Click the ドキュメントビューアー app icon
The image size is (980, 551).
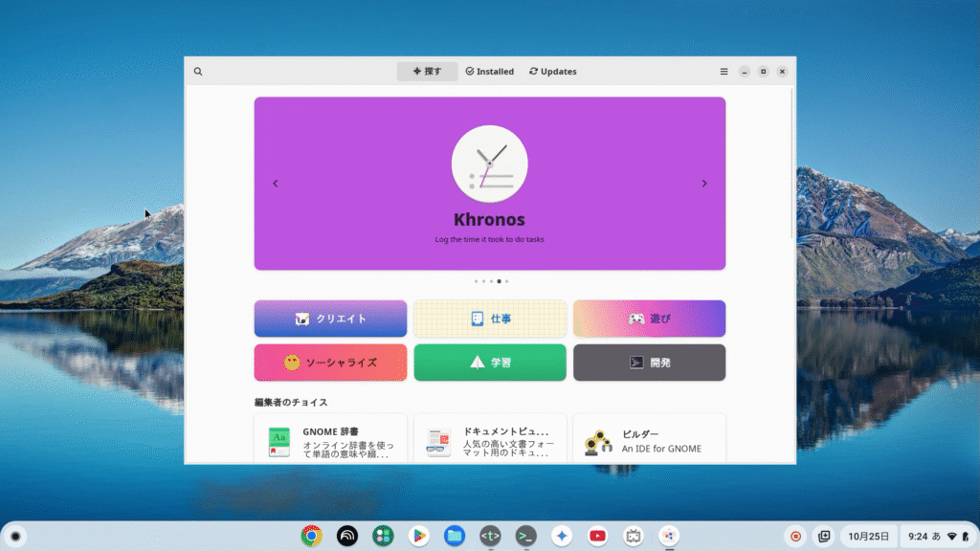438,442
